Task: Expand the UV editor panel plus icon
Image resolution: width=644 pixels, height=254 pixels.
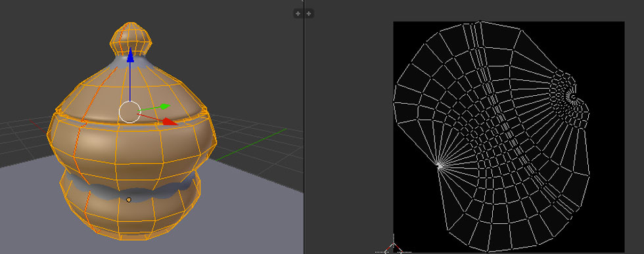Action: [x=309, y=14]
